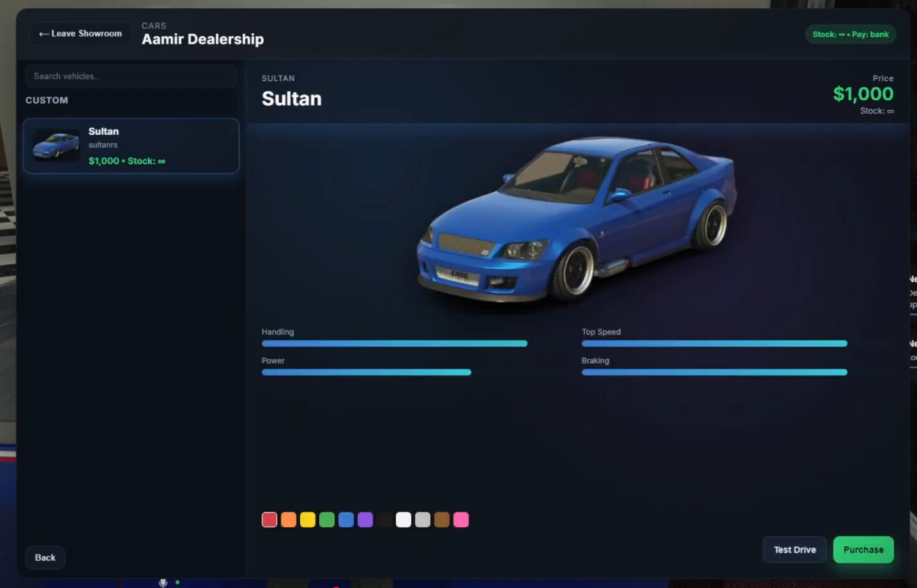This screenshot has width=917, height=588.
Task: Pick the purple color swatch
Action: (x=365, y=520)
